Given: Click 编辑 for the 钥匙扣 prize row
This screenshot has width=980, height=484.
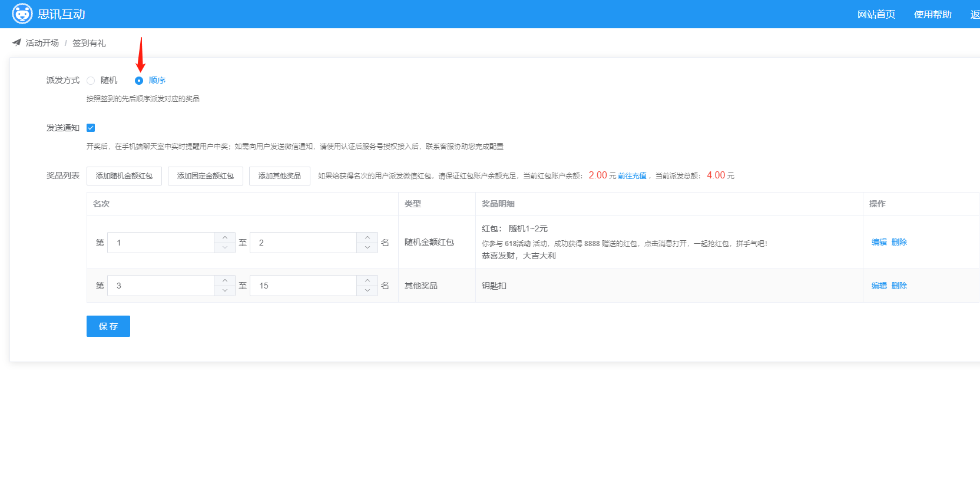Looking at the screenshot, I should click(x=879, y=286).
